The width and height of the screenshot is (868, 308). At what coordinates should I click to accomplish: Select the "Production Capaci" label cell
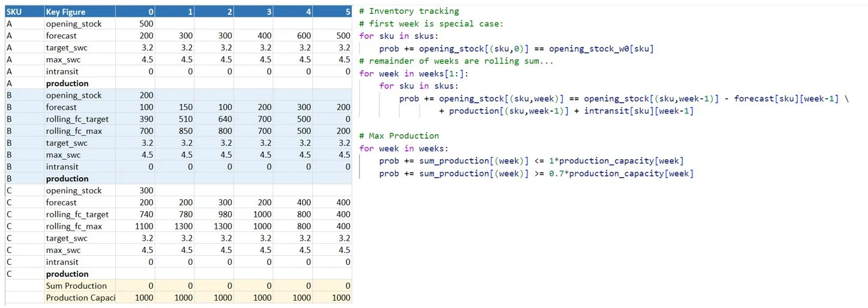pos(80,298)
